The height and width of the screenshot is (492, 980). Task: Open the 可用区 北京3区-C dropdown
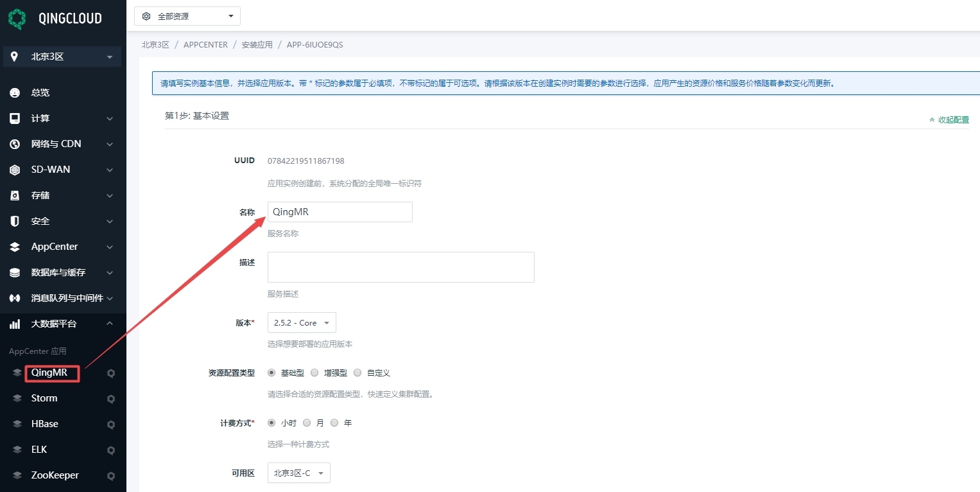coord(299,473)
